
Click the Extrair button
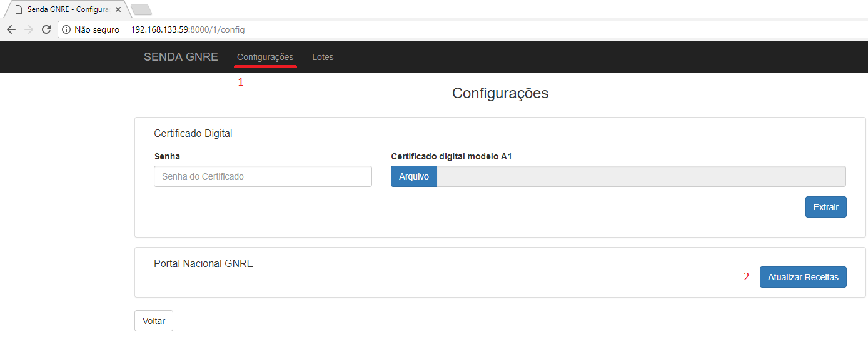tap(825, 207)
